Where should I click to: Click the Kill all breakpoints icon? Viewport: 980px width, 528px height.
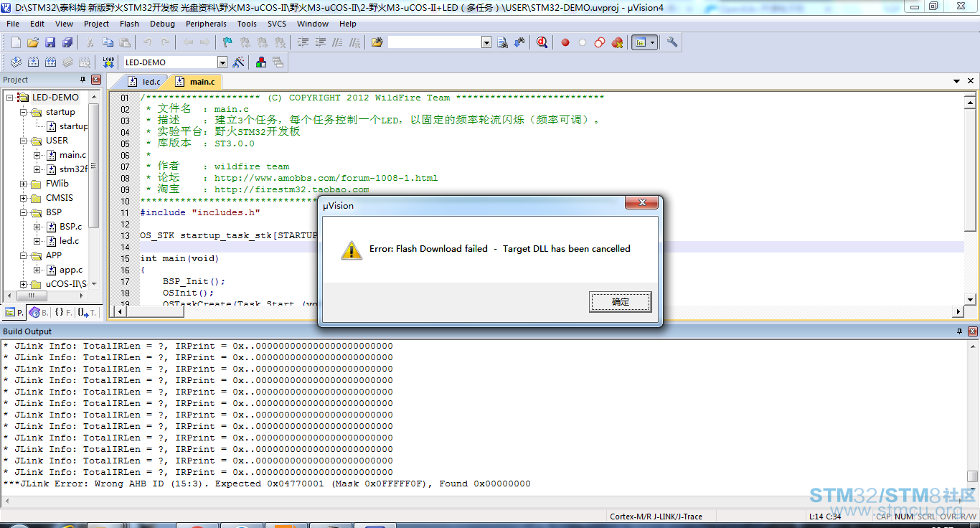(x=617, y=43)
